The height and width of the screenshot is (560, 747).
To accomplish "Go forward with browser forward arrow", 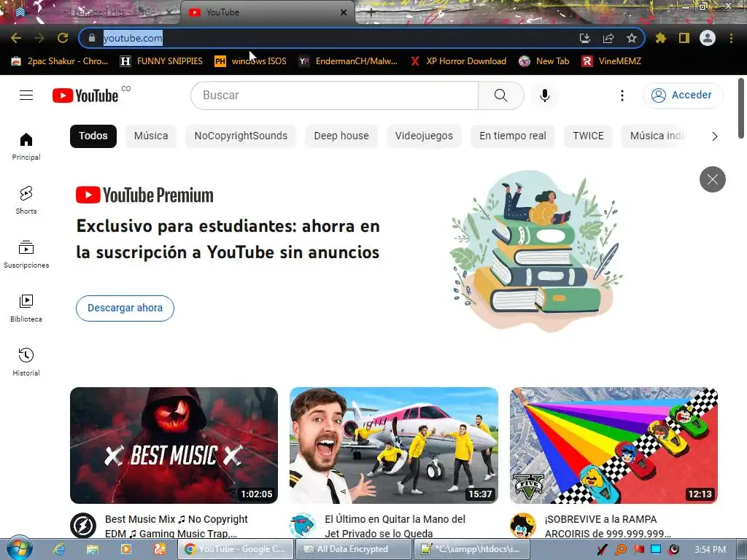I will 39,38.
